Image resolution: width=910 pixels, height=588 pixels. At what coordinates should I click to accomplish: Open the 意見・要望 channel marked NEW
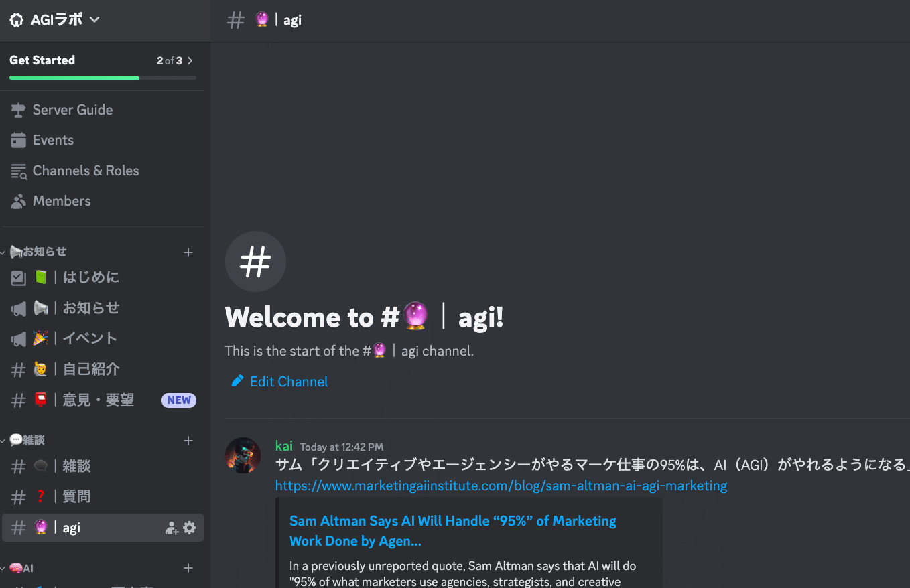point(98,400)
